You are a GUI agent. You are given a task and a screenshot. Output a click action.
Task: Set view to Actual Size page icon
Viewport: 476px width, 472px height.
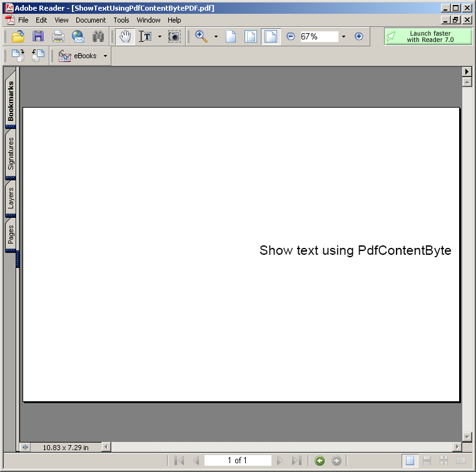(x=231, y=36)
